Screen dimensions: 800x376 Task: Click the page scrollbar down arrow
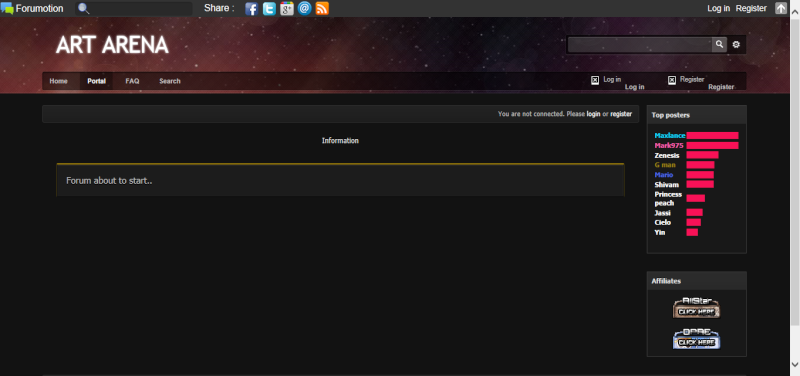coord(795,364)
